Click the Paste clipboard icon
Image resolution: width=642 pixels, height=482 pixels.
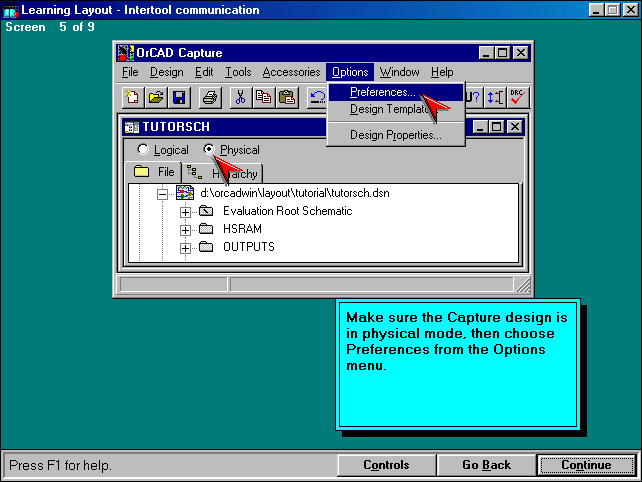287,97
